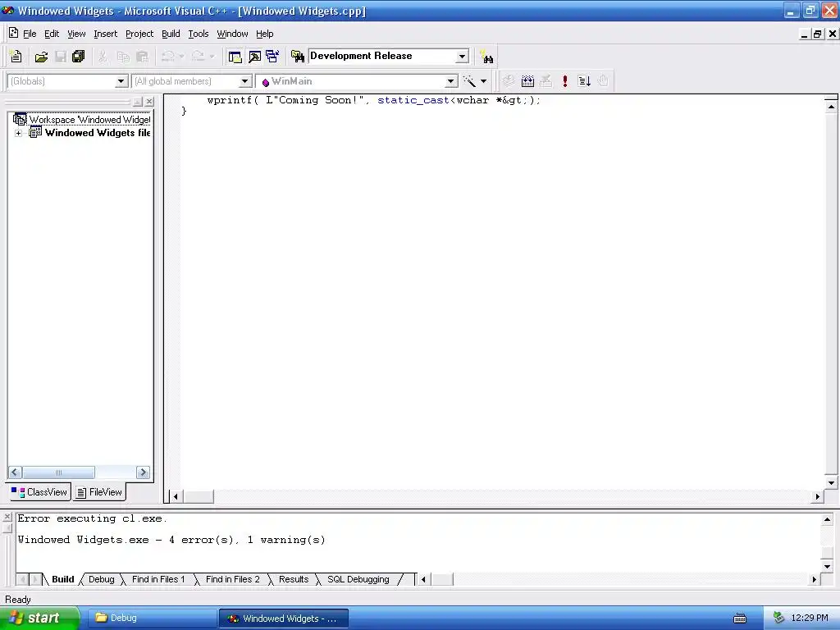Click the Search binoculars icon

(x=487, y=57)
